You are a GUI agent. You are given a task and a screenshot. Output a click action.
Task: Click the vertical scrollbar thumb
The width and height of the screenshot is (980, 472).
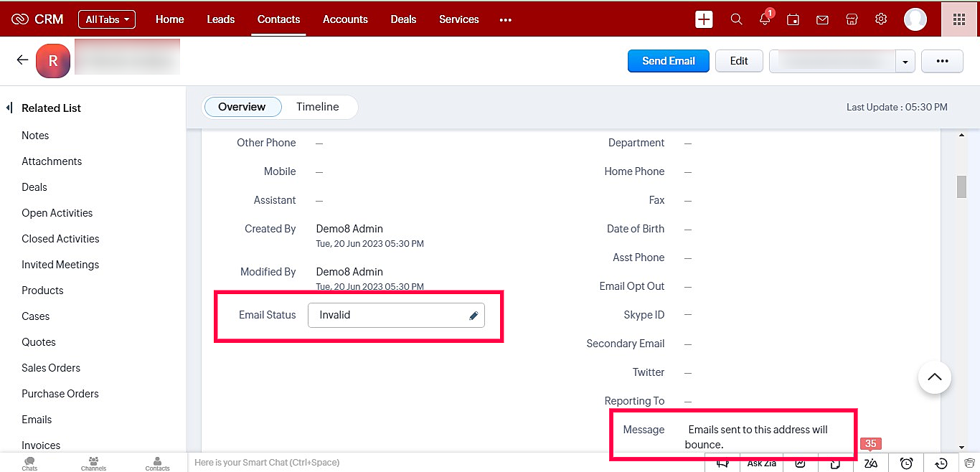961,186
